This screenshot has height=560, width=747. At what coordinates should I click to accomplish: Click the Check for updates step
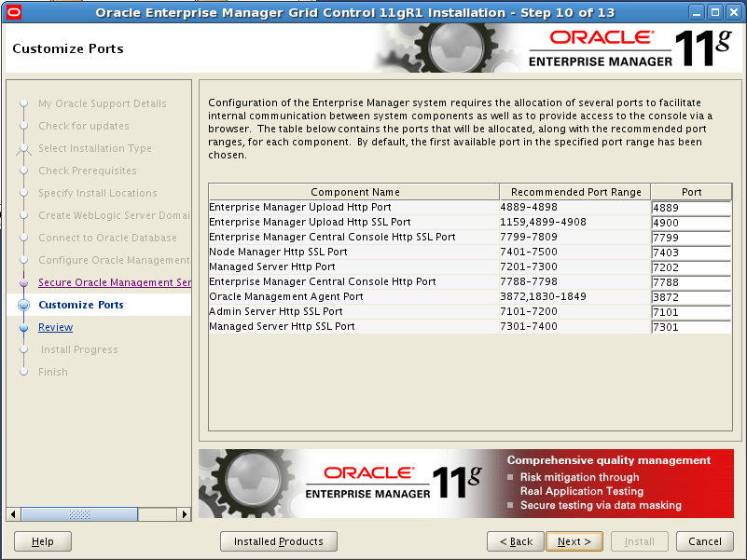83,126
